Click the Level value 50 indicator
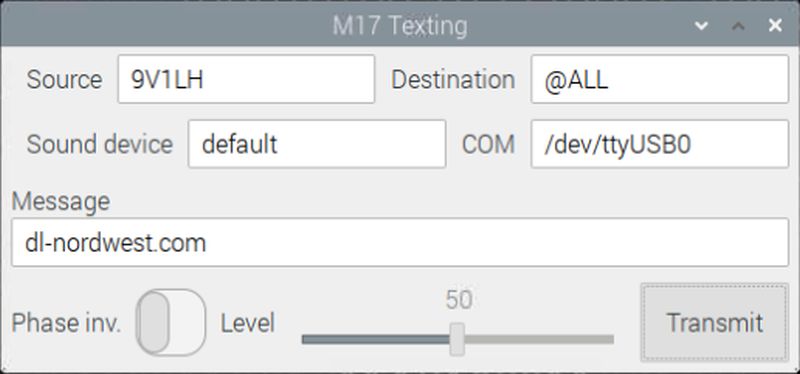800x374 pixels. (x=459, y=300)
